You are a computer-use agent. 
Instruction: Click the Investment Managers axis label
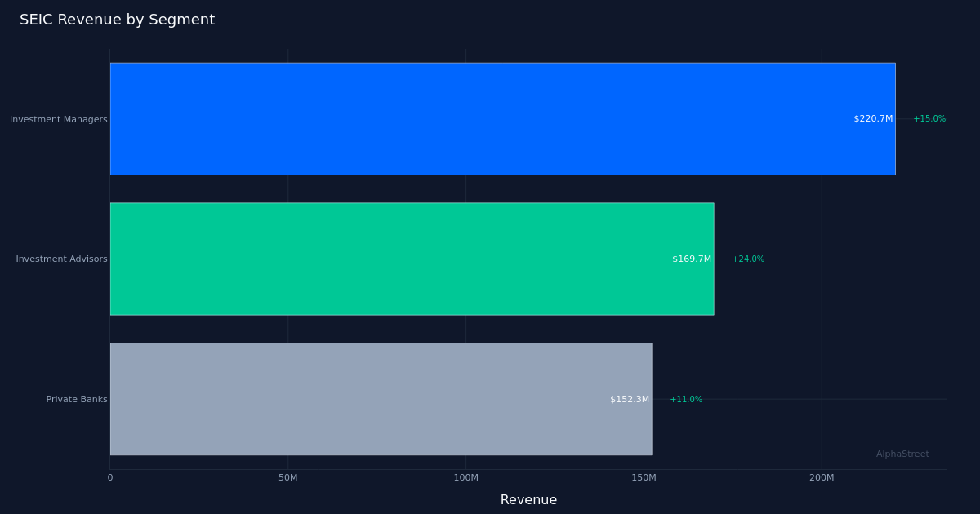58,118
